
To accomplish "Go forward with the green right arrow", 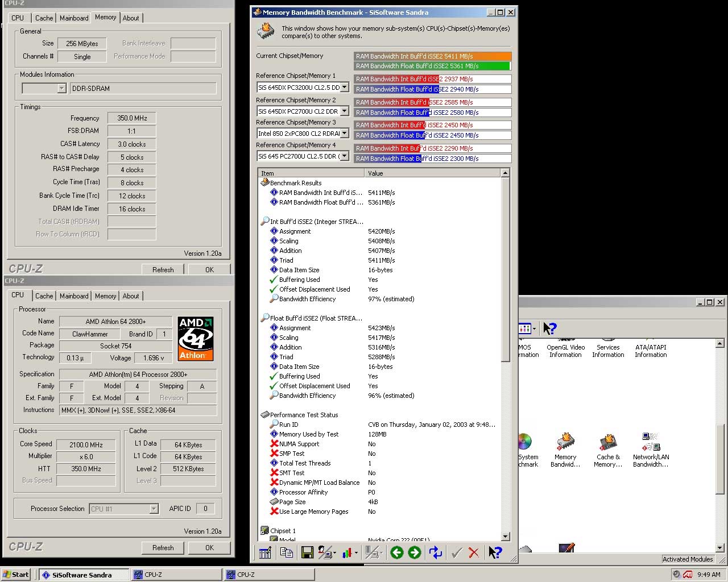I will [415, 552].
